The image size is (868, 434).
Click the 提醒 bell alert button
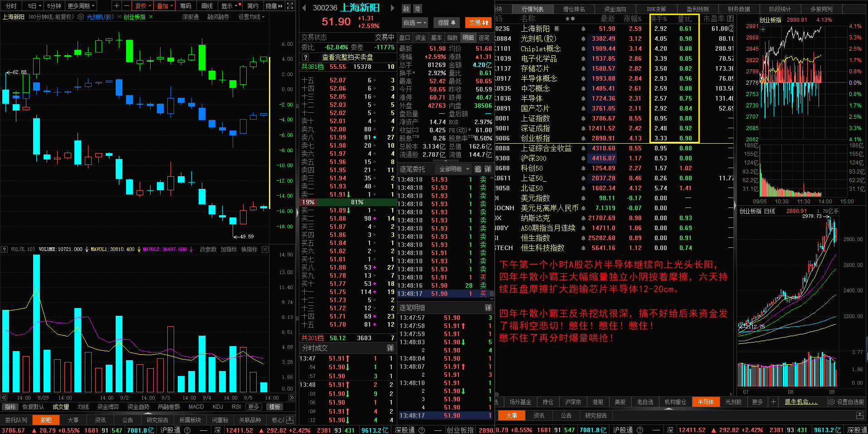coord(446,22)
